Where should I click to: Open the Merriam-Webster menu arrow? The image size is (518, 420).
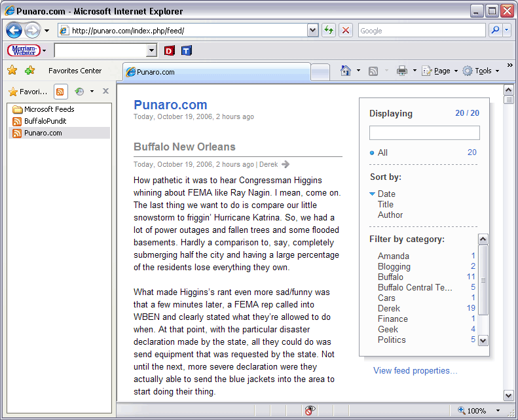[45, 51]
